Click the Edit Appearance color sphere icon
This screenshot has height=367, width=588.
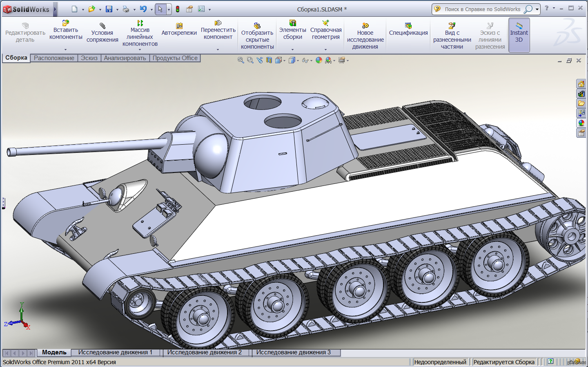pos(318,60)
